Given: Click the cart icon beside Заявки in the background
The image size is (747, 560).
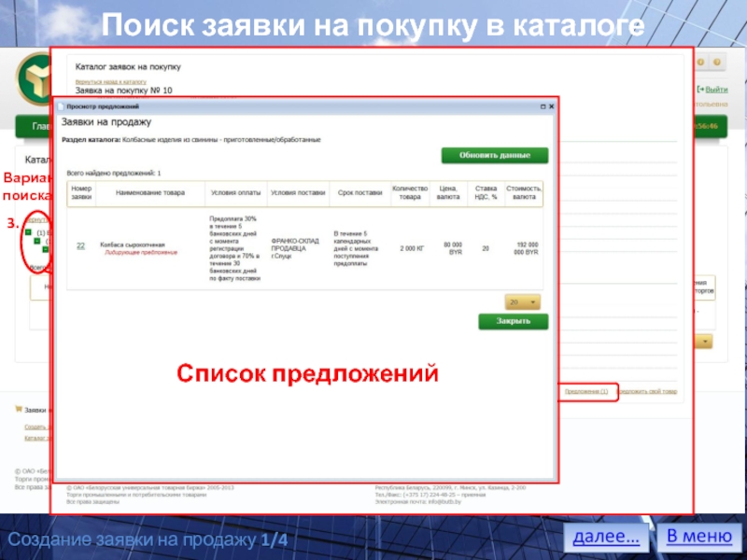Looking at the screenshot, I should [x=19, y=409].
